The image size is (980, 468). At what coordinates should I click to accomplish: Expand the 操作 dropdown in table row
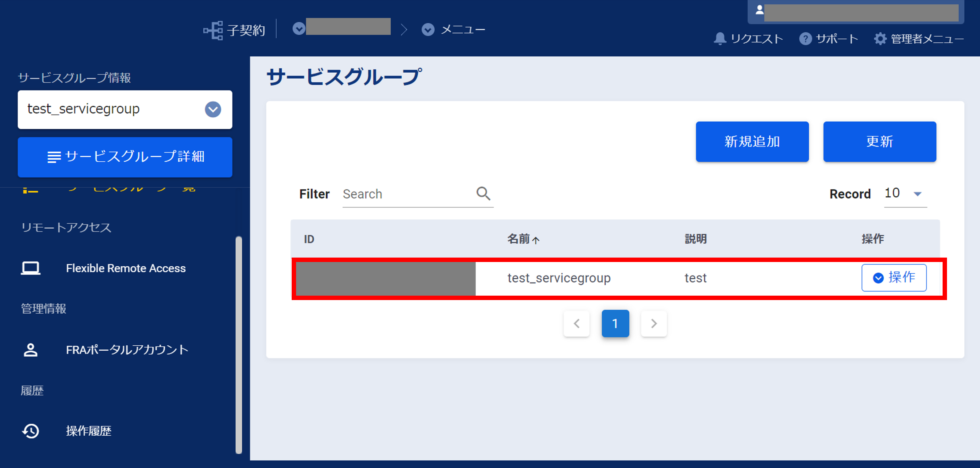click(894, 278)
